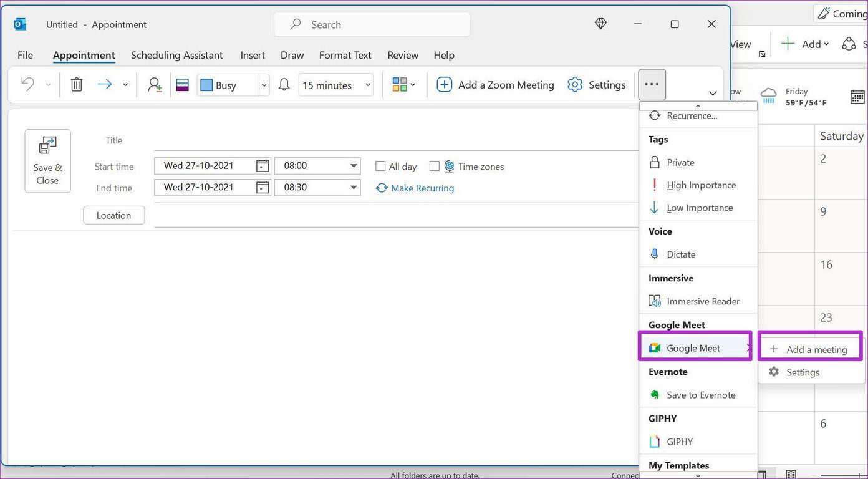Open the Draw tab
868x479 pixels.
(x=292, y=55)
